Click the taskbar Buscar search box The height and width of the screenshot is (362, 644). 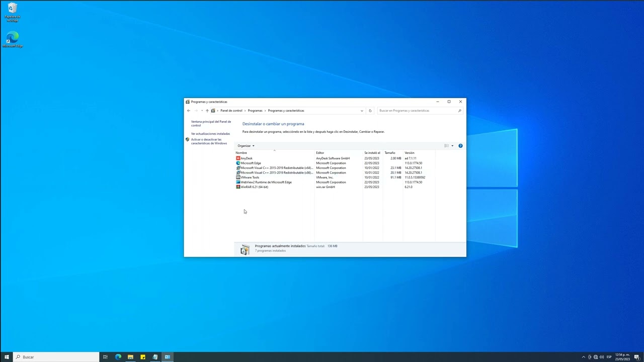[56, 357]
